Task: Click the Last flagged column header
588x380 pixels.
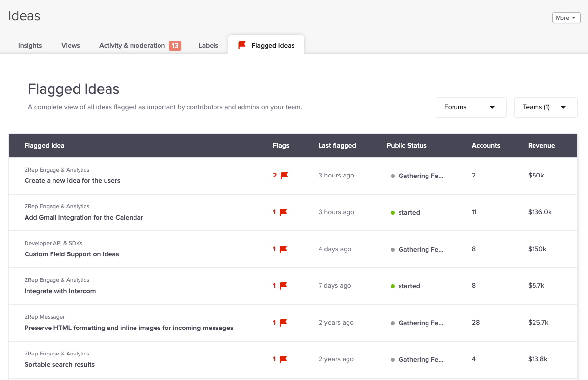Action: click(x=337, y=146)
